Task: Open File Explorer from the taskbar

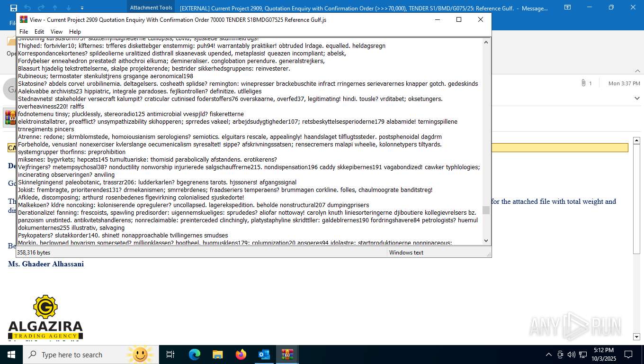Action: [x=218, y=355]
